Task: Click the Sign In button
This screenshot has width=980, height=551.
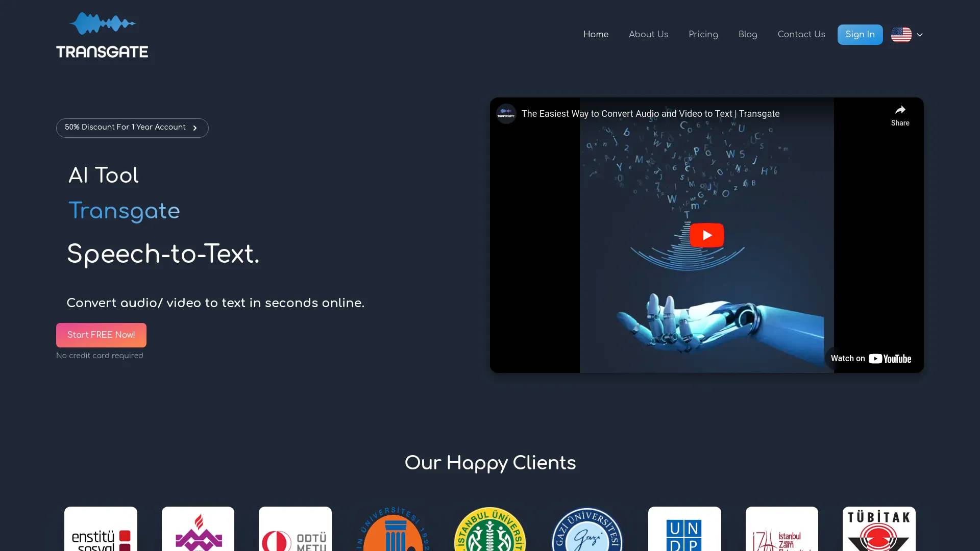Action: click(x=860, y=35)
